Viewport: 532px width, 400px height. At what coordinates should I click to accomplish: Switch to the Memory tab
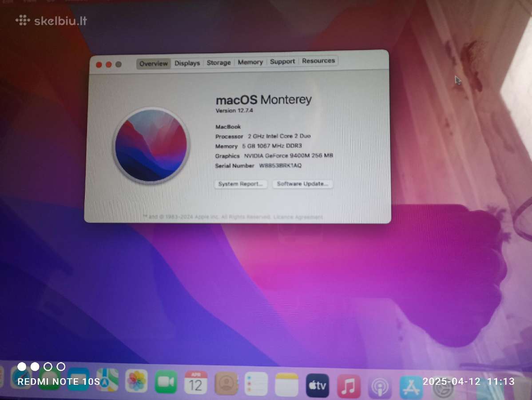point(250,62)
